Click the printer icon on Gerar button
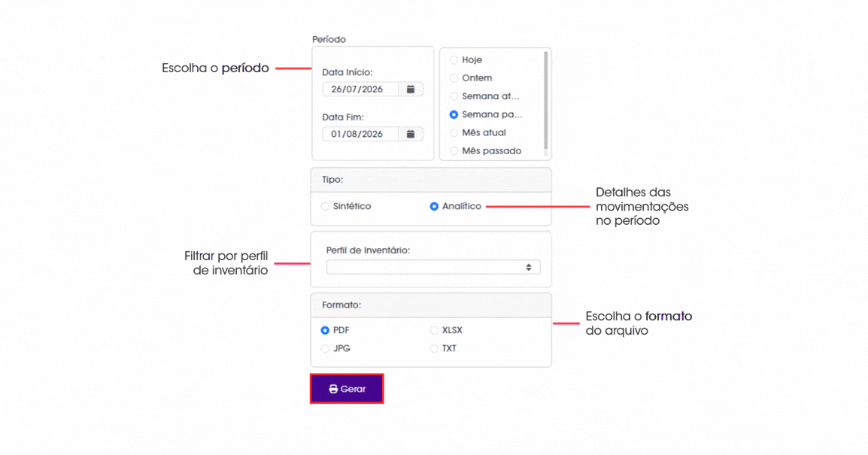 pos(333,389)
